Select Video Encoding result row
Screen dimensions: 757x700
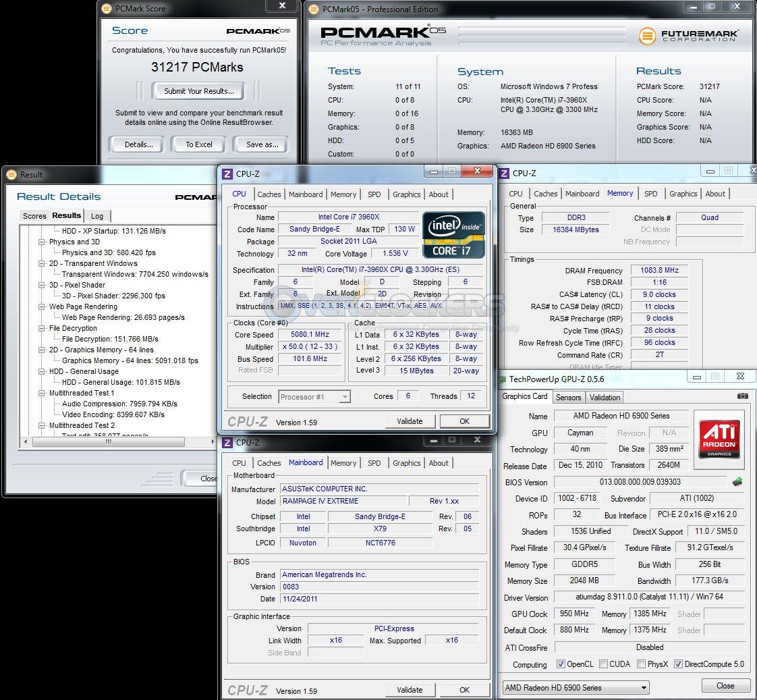pyautogui.click(x=113, y=414)
